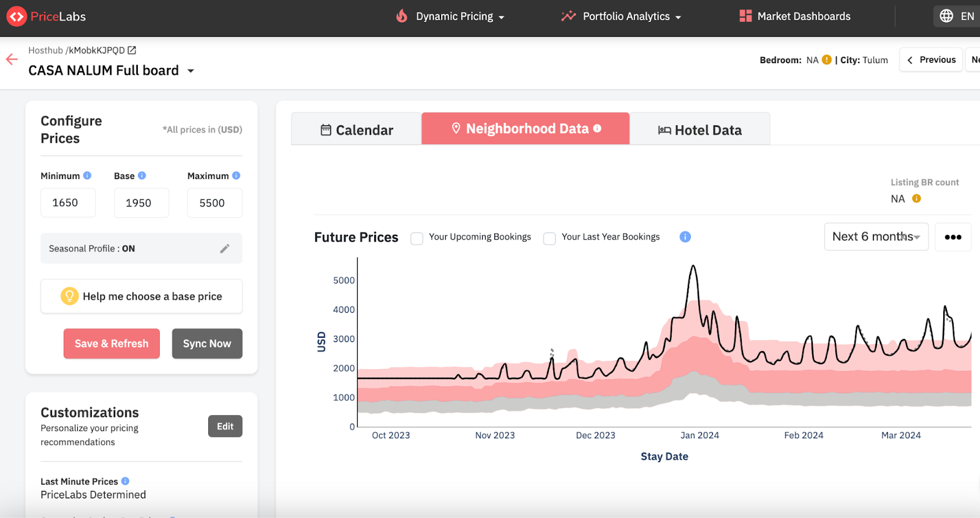
Task: Open the Next 6 months range dropdown
Action: 876,237
